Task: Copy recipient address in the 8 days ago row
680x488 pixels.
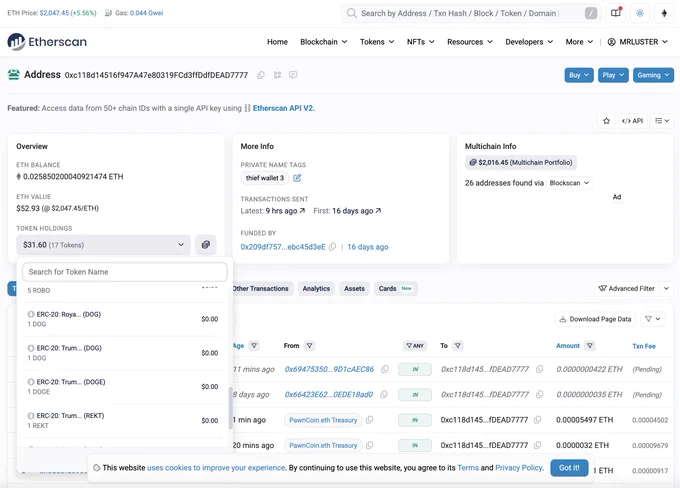Action: click(x=539, y=394)
